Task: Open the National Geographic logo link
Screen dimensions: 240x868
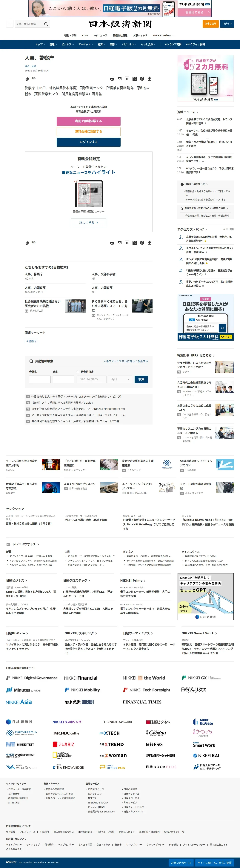Action: (x=63, y=755)
